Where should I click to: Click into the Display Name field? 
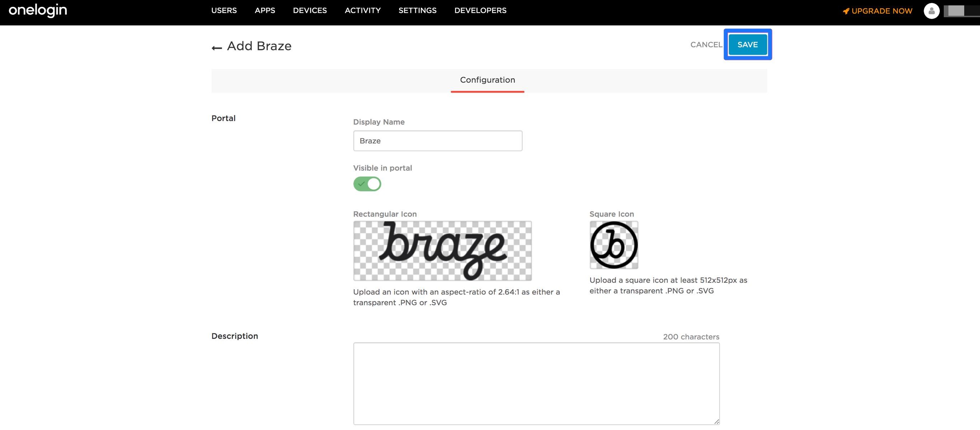[438, 141]
